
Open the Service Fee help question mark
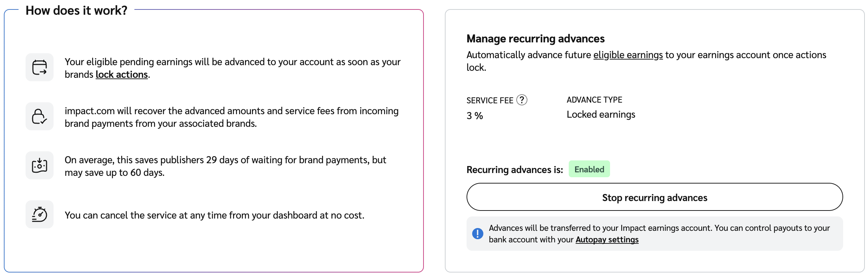(x=522, y=100)
